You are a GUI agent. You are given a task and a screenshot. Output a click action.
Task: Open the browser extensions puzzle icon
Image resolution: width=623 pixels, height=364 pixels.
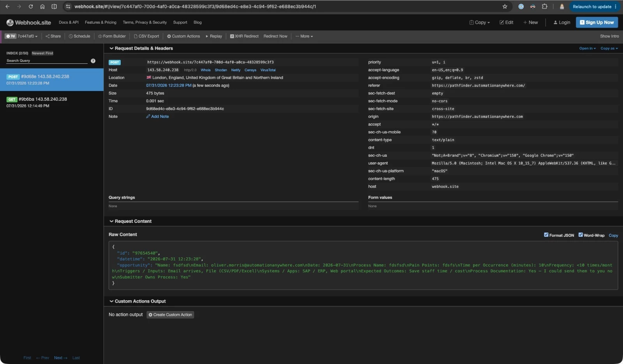point(545,7)
